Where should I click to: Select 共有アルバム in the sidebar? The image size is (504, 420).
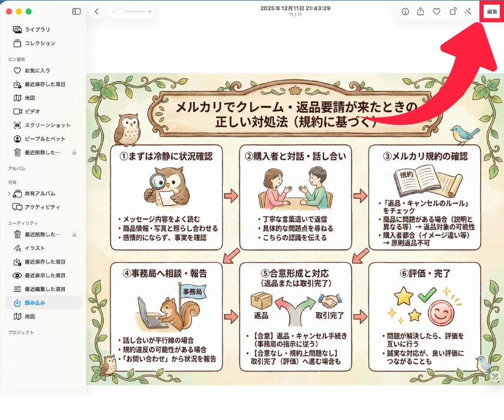click(x=43, y=193)
